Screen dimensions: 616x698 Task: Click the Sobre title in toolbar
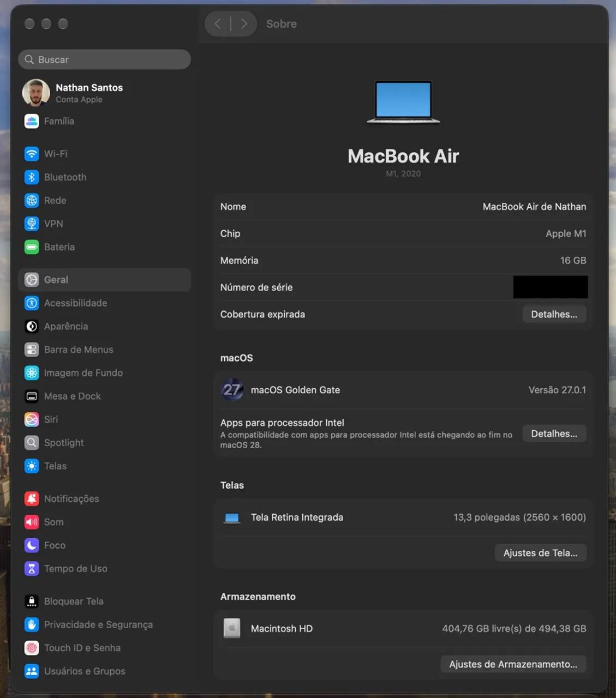282,24
